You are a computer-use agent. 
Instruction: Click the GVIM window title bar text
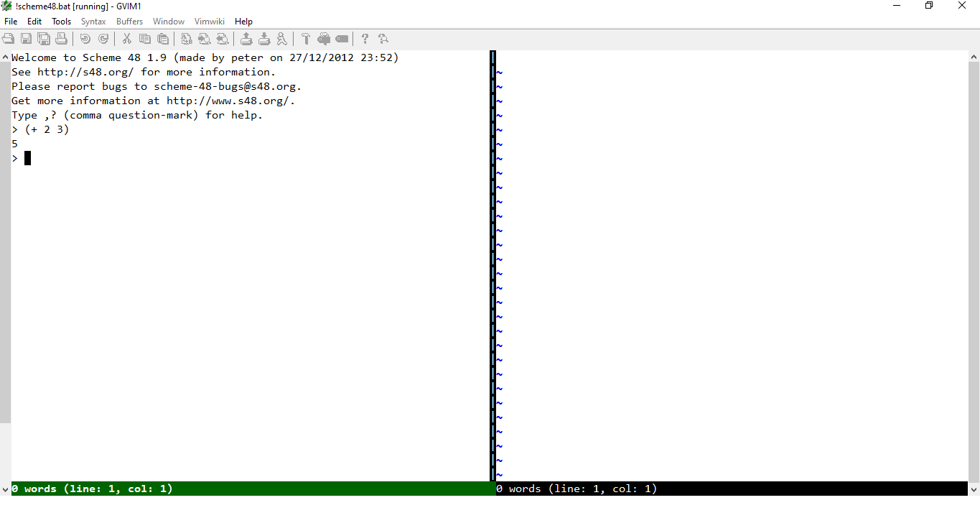click(x=78, y=6)
